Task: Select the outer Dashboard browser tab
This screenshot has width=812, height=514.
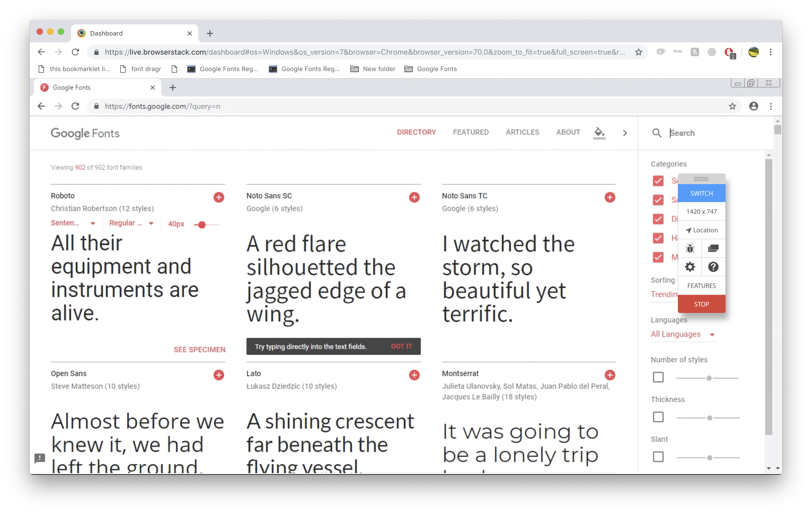Action: [x=135, y=33]
